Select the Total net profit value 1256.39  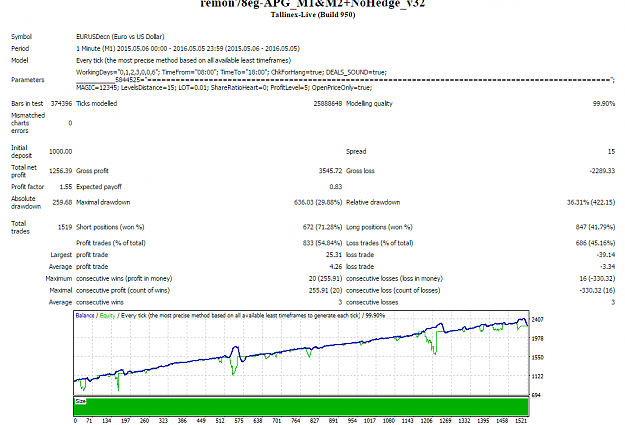(61, 171)
